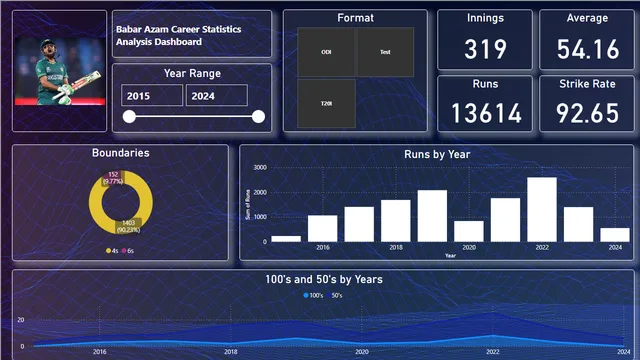Click the end year 2024 input field
The width and height of the screenshot is (640, 360).
coord(217,96)
